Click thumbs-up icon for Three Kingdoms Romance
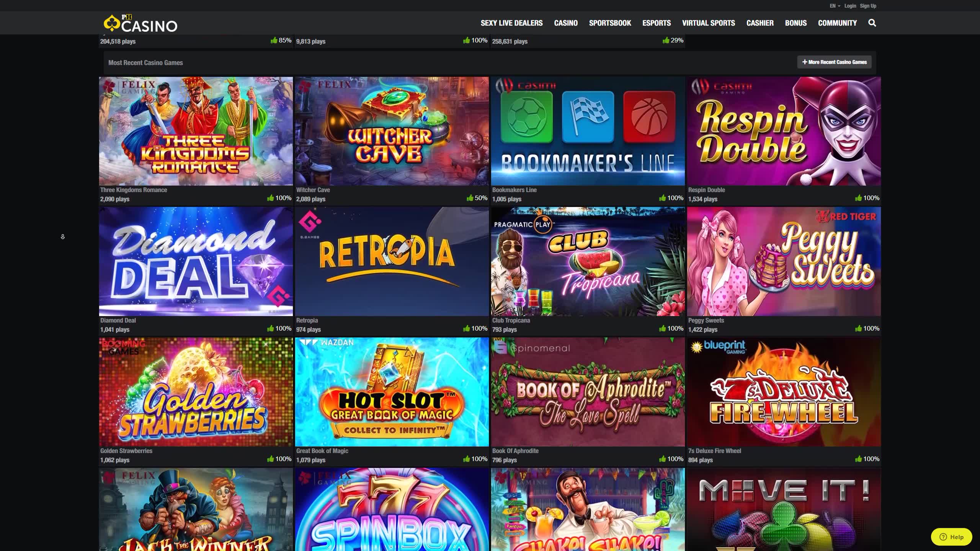 pyautogui.click(x=271, y=198)
